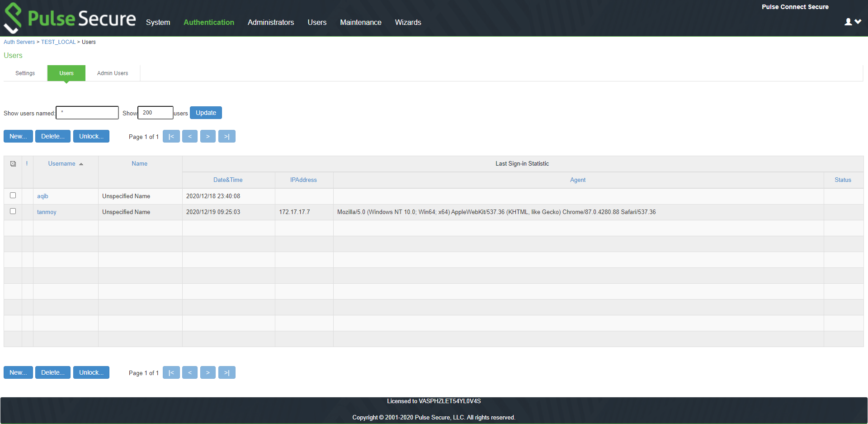This screenshot has width=868, height=424.
Task: Sort by Date&Time column header
Action: [228, 180]
